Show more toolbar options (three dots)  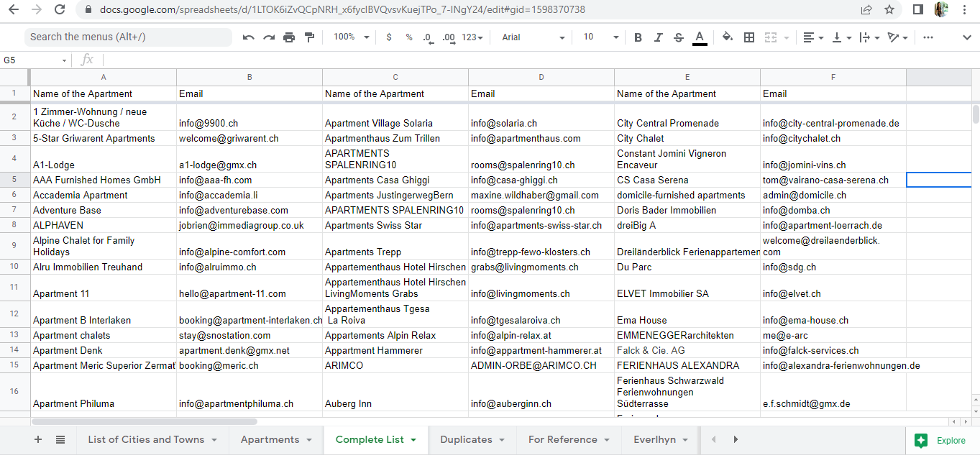928,37
